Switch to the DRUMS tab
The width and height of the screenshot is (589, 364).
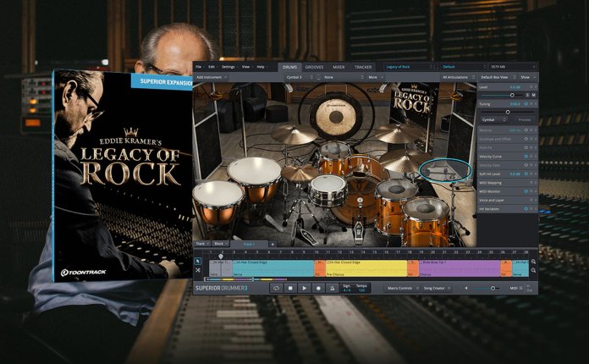click(x=289, y=67)
